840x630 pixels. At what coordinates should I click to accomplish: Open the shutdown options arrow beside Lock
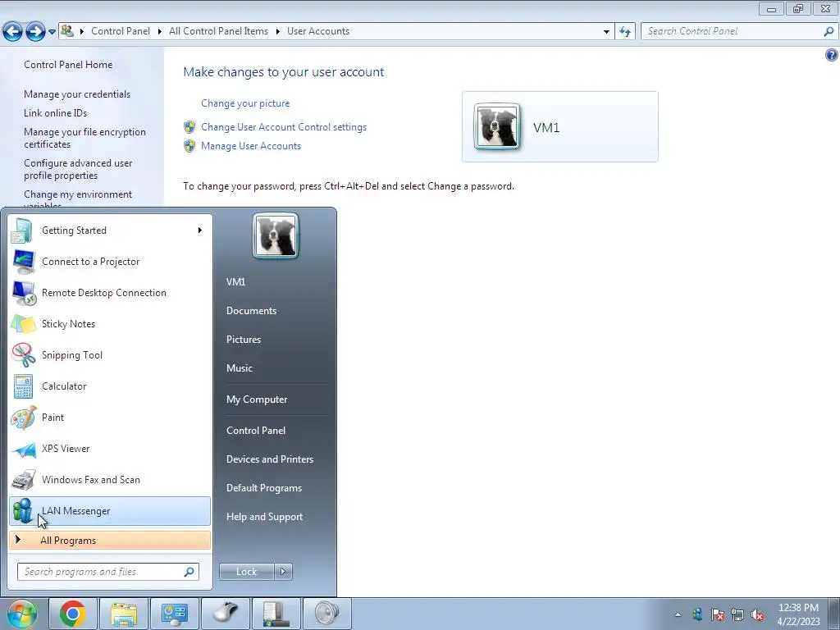click(283, 572)
